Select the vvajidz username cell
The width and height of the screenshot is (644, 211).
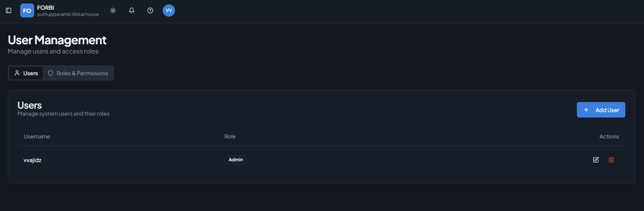tap(33, 160)
